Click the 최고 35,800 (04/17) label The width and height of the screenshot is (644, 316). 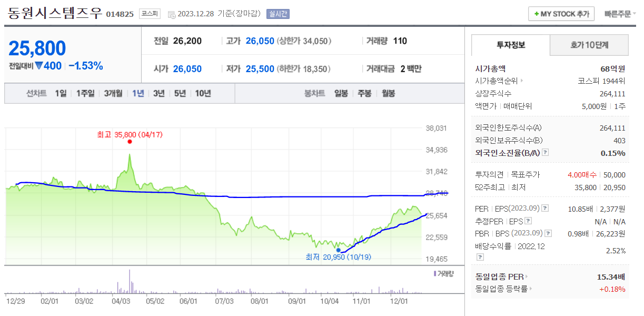130,134
